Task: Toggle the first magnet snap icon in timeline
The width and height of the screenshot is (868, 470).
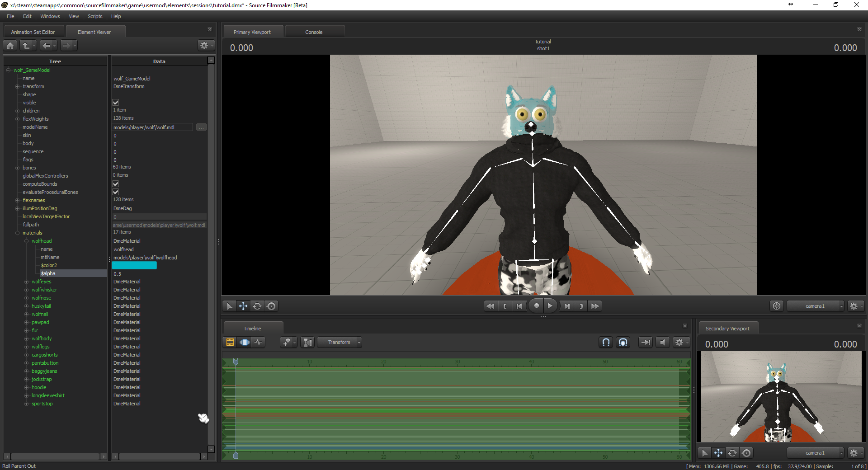Action: pos(606,342)
